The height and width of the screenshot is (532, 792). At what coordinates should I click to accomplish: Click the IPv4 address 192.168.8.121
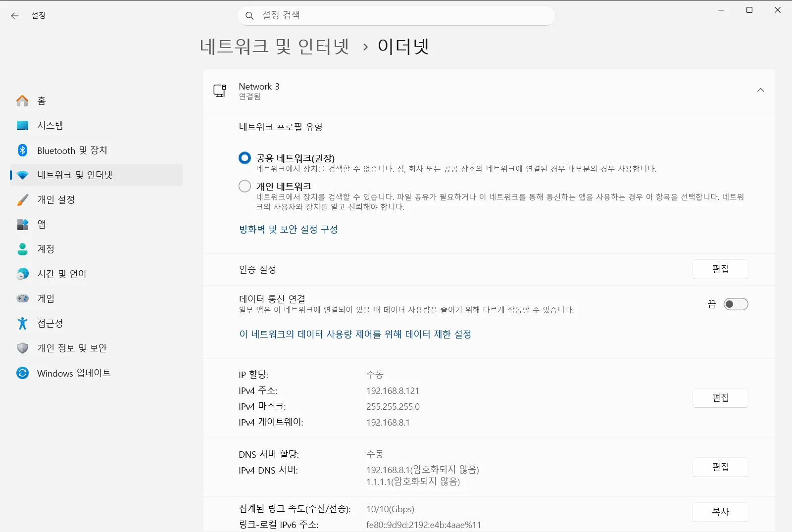click(x=393, y=391)
